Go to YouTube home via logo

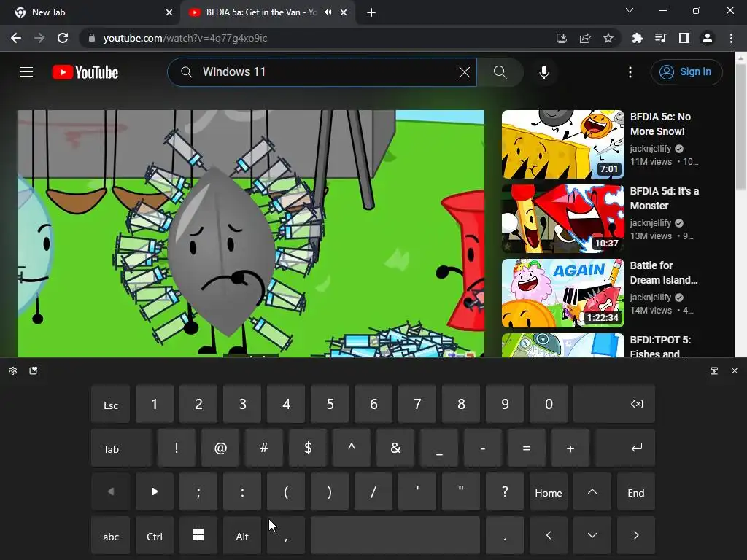85,72
